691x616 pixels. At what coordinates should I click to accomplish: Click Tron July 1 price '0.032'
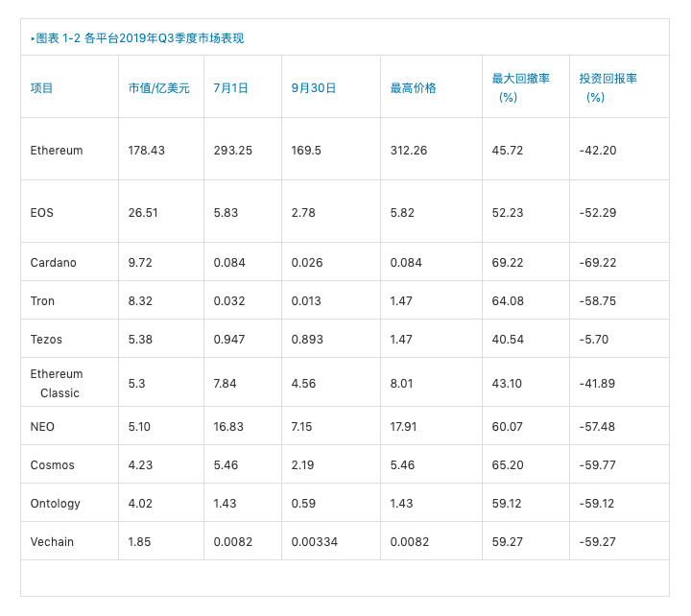tap(229, 301)
